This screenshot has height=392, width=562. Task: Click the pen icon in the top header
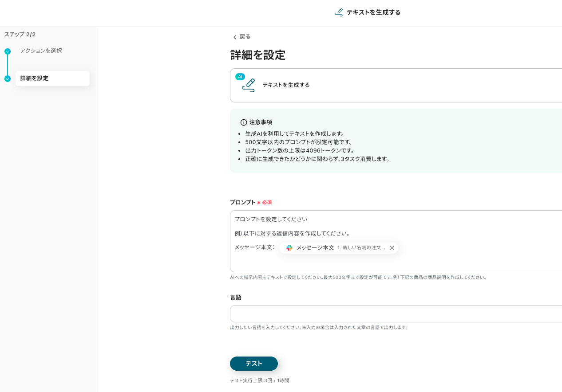[339, 12]
